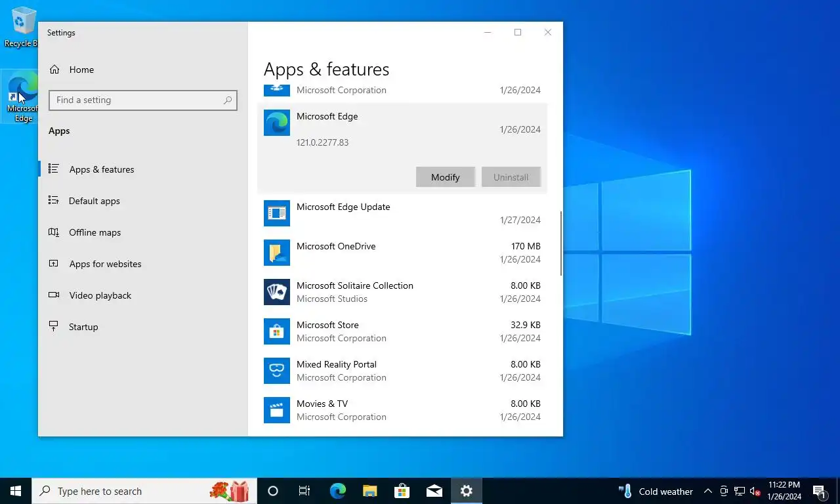Viewport: 840px width, 504px height.
Task: Click the Mixed Reality Portal icon
Action: pyautogui.click(x=277, y=371)
